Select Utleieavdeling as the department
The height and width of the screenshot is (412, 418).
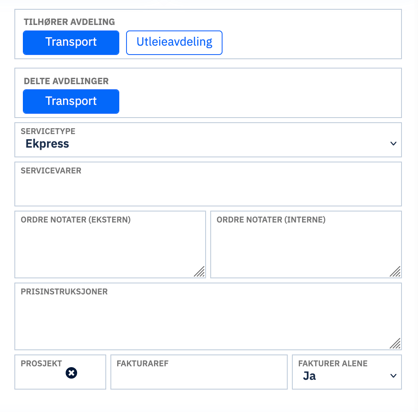click(x=174, y=43)
